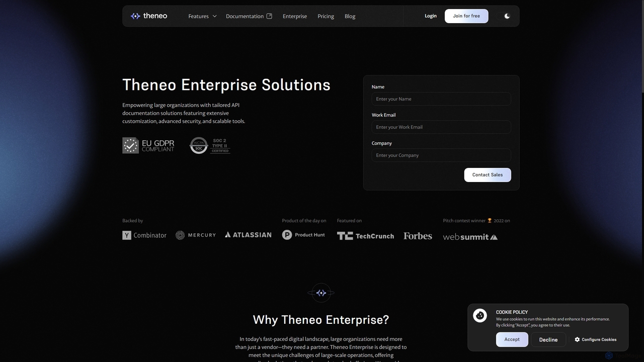
Task: Click the Y Combinator logo
Action: 144,235
